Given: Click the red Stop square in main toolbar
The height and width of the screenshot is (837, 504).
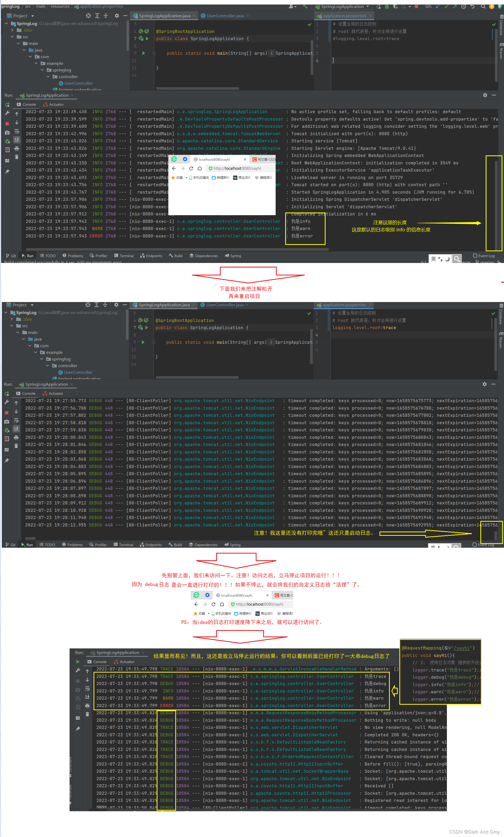Looking at the screenshot, I should pyautogui.click(x=416, y=6).
